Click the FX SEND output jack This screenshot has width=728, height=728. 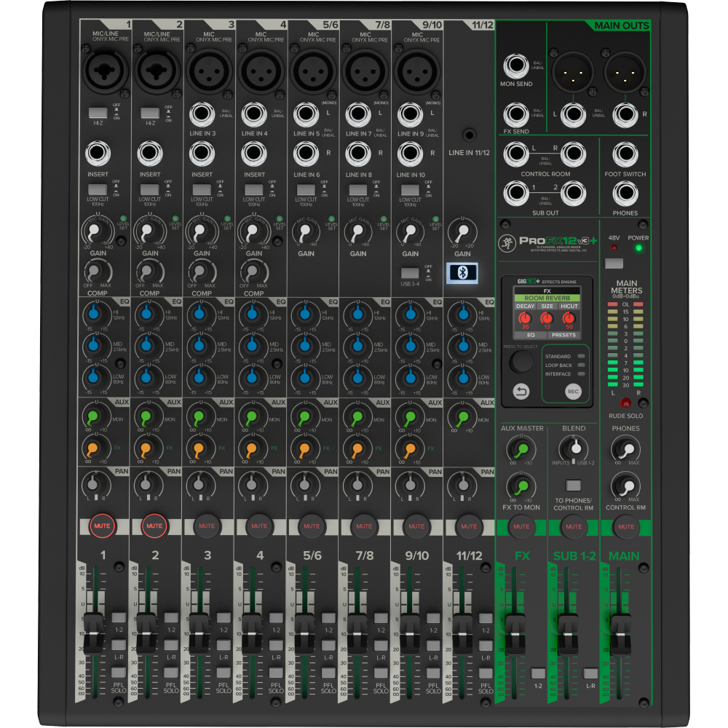(516, 114)
